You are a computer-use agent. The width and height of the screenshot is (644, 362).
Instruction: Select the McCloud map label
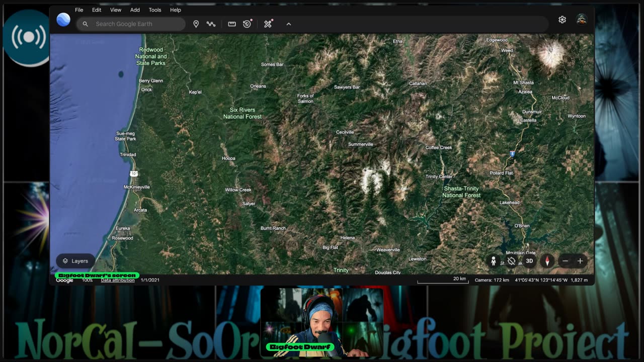coord(560,98)
